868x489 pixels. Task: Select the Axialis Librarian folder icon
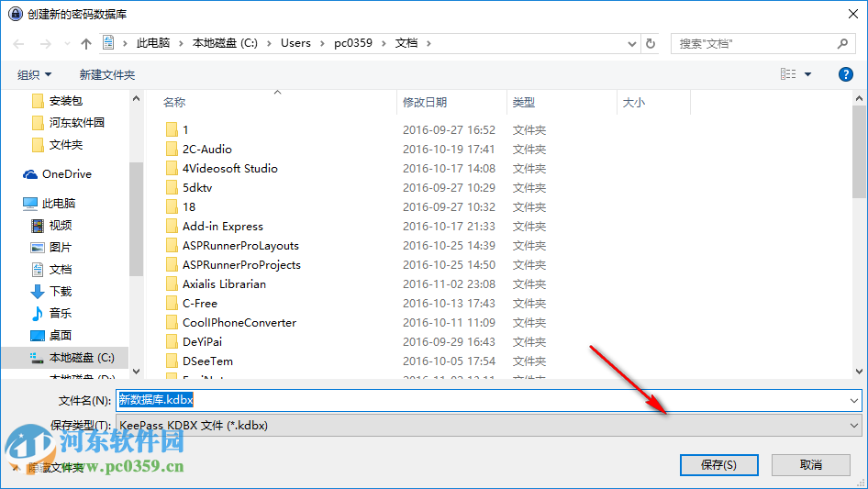172,284
